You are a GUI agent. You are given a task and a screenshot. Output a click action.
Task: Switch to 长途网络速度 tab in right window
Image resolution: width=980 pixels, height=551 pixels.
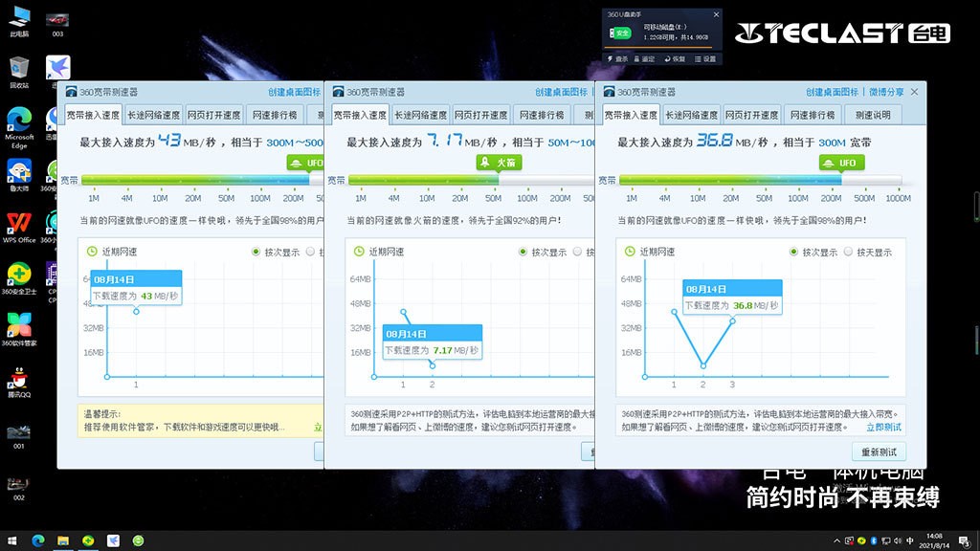click(691, 115)
